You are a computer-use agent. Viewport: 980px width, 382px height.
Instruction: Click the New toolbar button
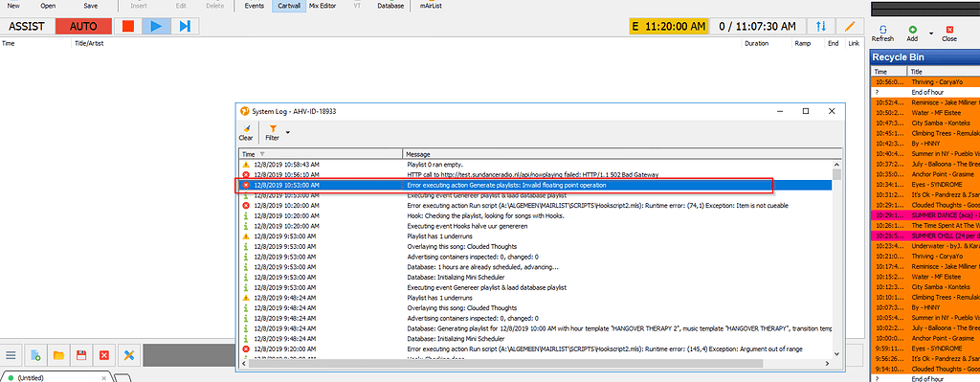(x=13, y=6)
